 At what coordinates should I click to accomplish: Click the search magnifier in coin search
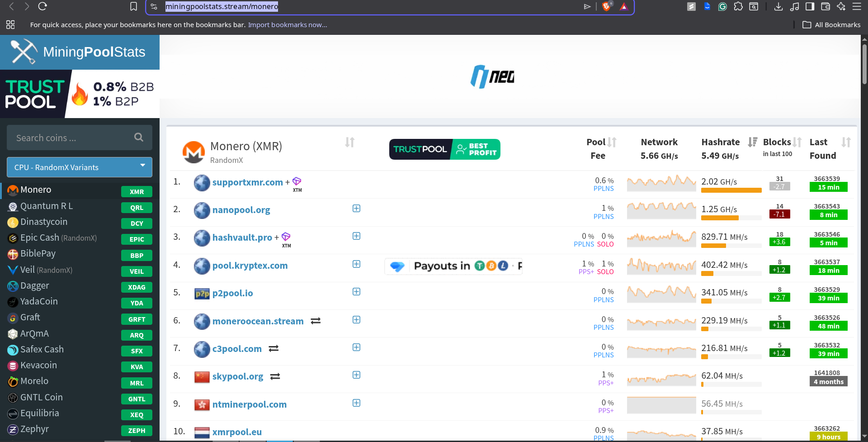pyautogui.click(x=139, y=137)
